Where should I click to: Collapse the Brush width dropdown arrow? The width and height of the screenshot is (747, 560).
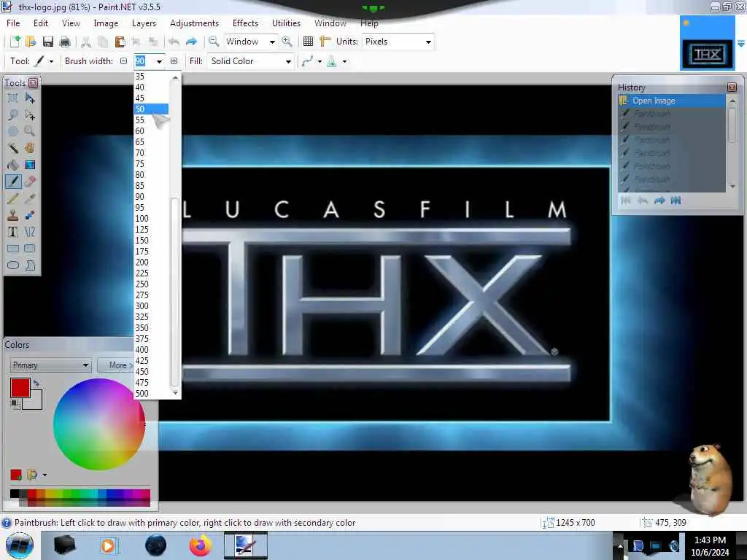click(159, 61)
